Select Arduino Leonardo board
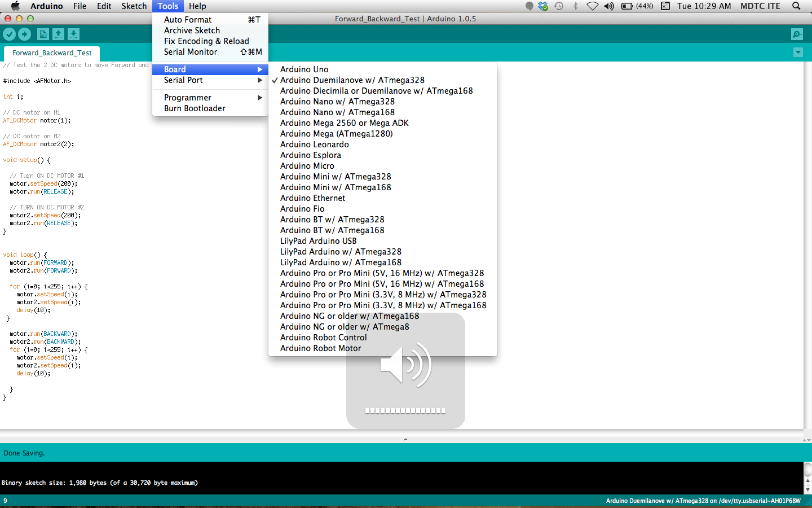This screenshot has width=812, height=508. 383,144
